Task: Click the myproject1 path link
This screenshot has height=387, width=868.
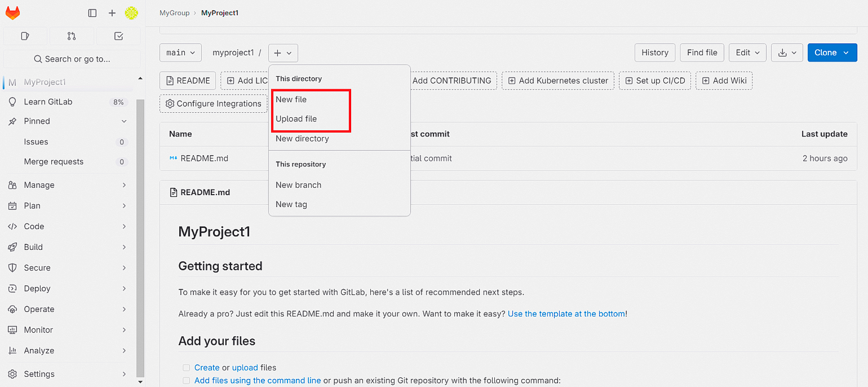Action: (233, 53)
